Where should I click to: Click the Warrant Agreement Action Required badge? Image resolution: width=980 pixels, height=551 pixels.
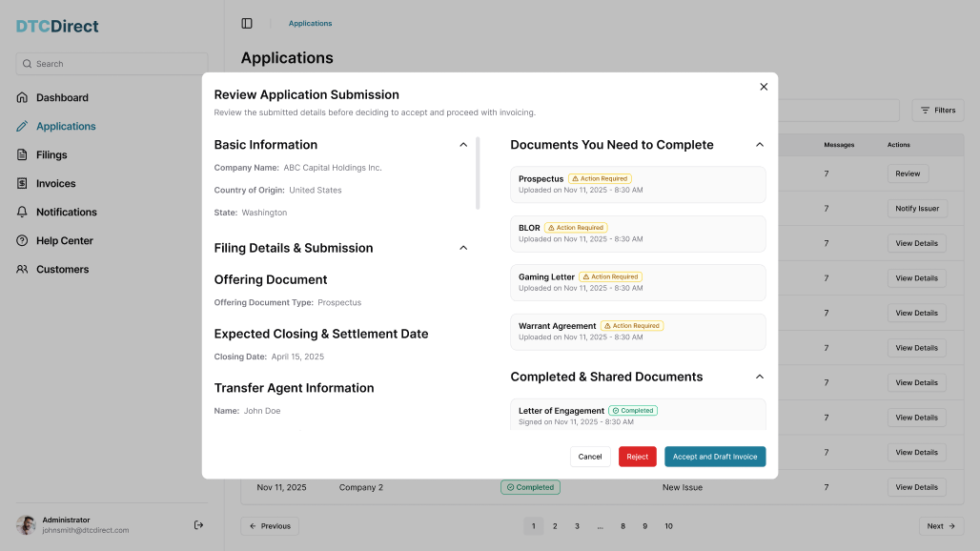(x=632, y=325)
